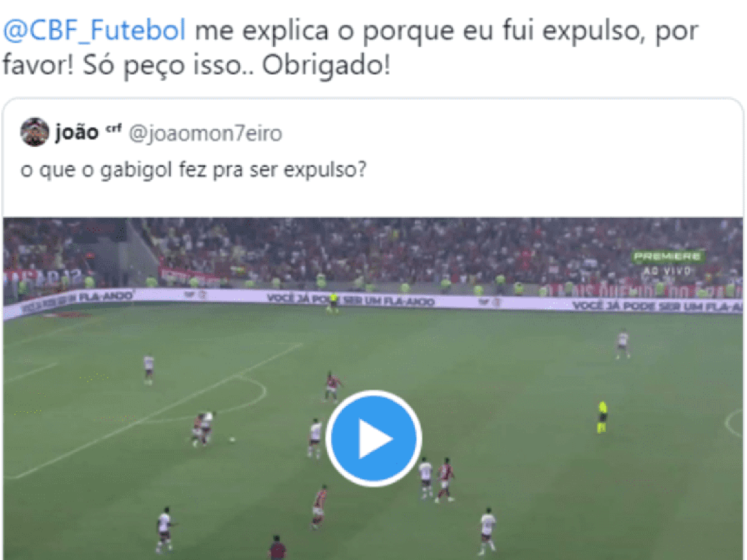Click the crf tag beside joão
This screenshot has height=560, width=747.
point(112,129)
